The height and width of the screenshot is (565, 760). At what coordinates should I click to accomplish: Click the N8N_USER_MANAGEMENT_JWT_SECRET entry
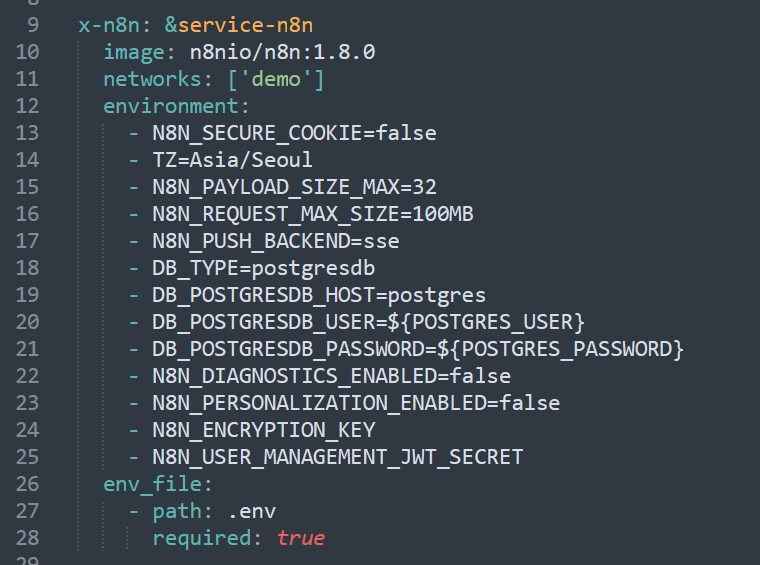tap(337, 457)
